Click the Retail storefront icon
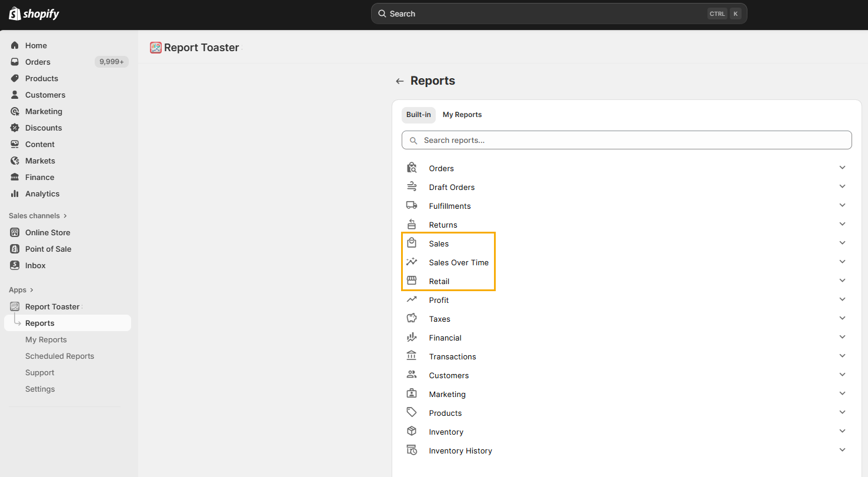Image resolution: width=868 pixels, height=477 pixels. 412,281
